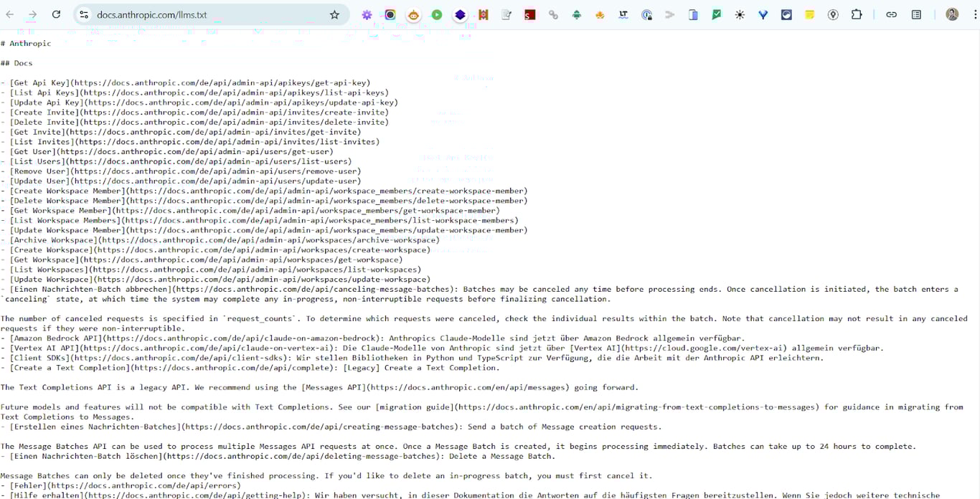Click the '[Create a Text Completion]' line
980x499 pixels.
pos(250,368)
